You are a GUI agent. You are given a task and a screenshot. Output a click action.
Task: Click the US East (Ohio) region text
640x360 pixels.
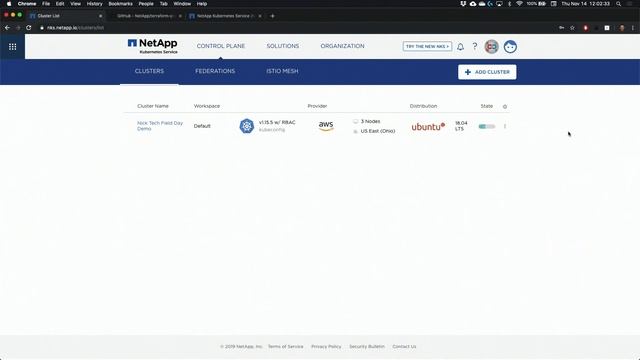[378, 131]
